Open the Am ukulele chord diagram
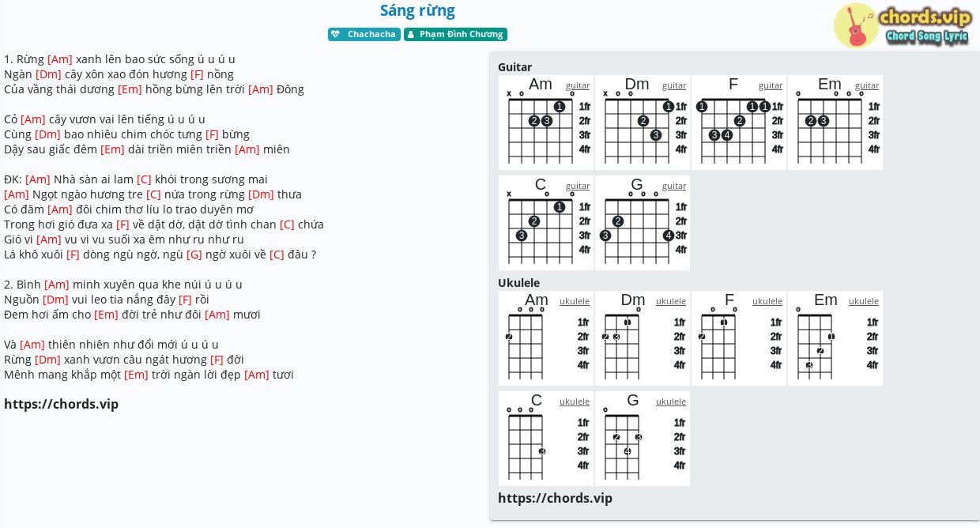The width and height of the screenshot is (980, 528). pos(546,338)
